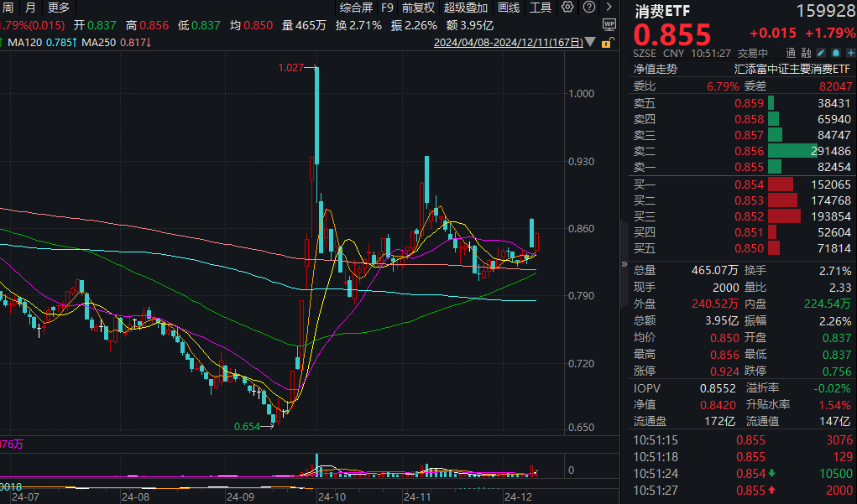
Task: Open the 更多 period menu
Action: click(59, 8)
